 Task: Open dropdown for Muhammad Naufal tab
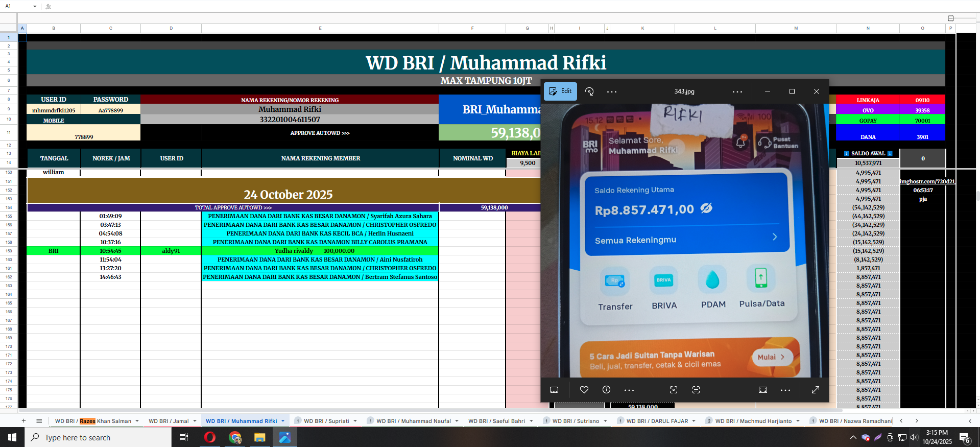pos(457,421)
